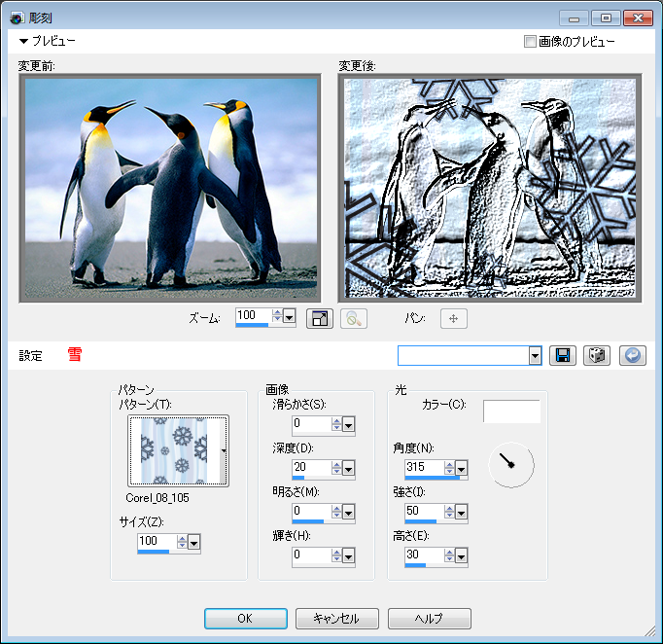
Task: Click the reset to default icon
Action: click(x=632, y=355)
